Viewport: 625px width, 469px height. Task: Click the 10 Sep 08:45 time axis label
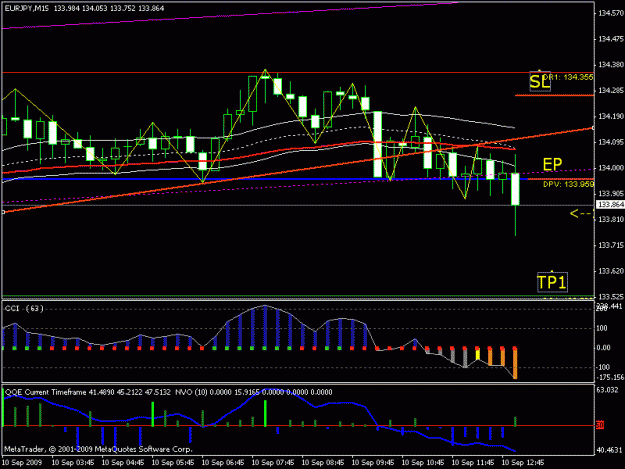[323, 463]
